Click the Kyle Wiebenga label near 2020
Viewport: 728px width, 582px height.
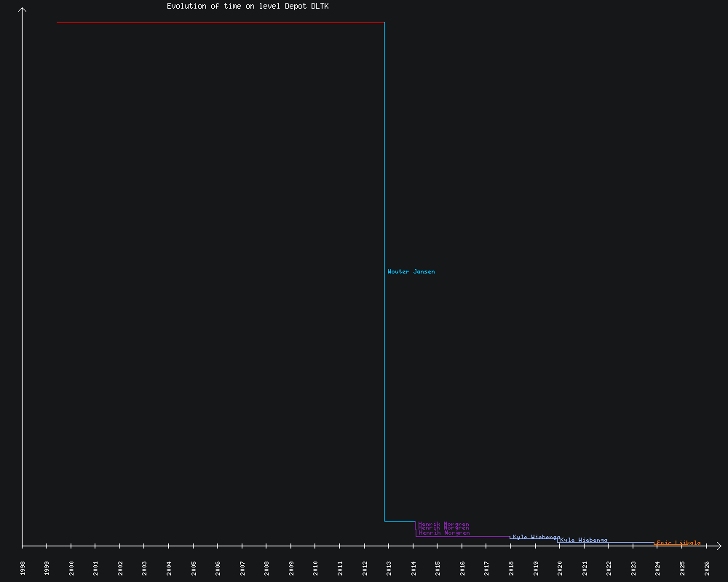[584, 540]
